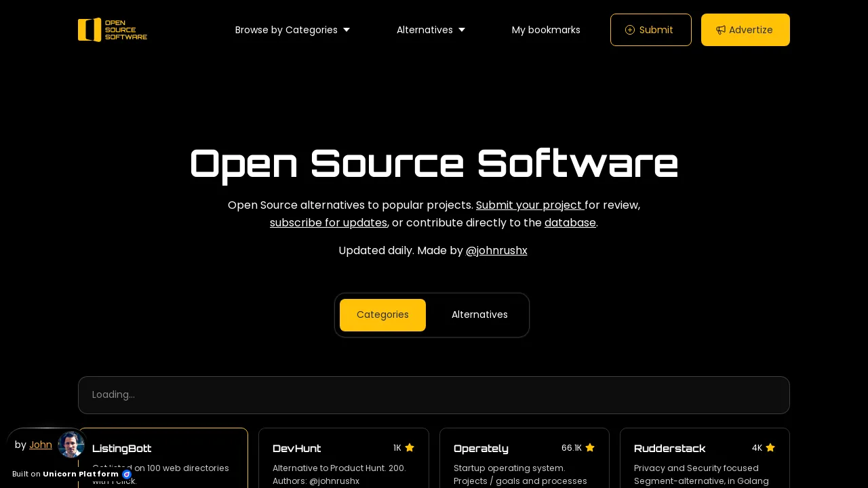
Task: Switch to the Alternatives tab
Action: point(479,314)
